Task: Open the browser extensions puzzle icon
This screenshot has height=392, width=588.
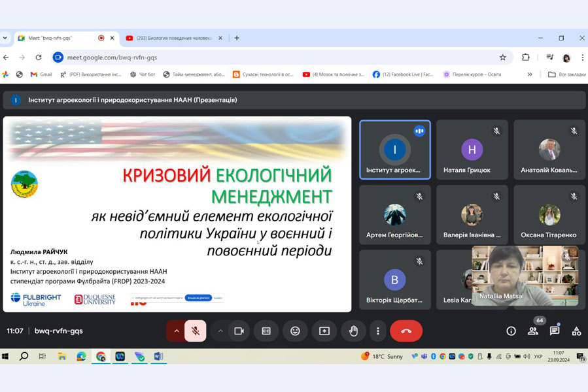Action: tap(525, 57)
